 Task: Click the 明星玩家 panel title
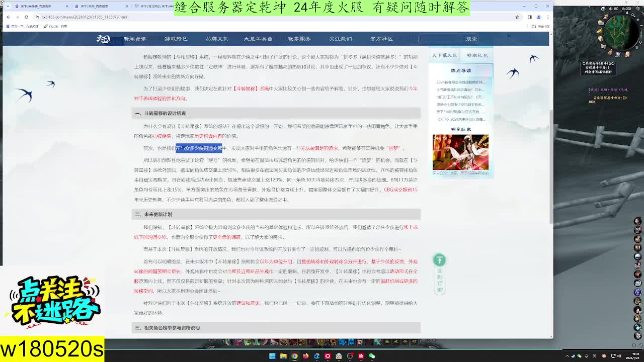[x=460, y=129]
